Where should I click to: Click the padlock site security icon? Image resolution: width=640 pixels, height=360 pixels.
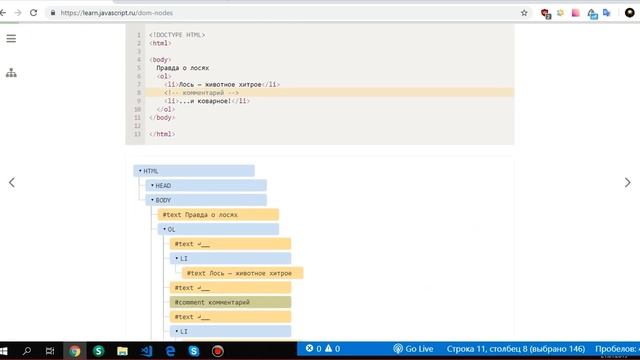[53, 13]
